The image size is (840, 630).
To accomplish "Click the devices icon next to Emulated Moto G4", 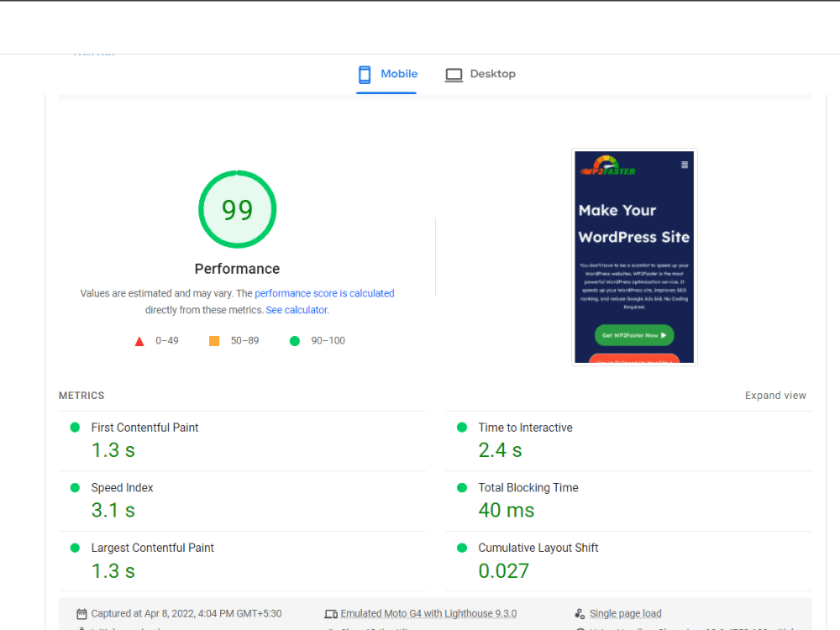I will [331, 614].
